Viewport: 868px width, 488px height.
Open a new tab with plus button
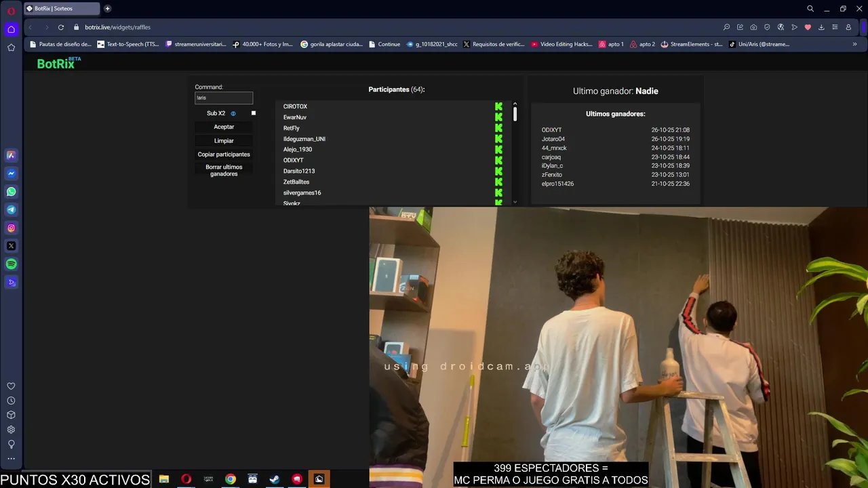107,9
